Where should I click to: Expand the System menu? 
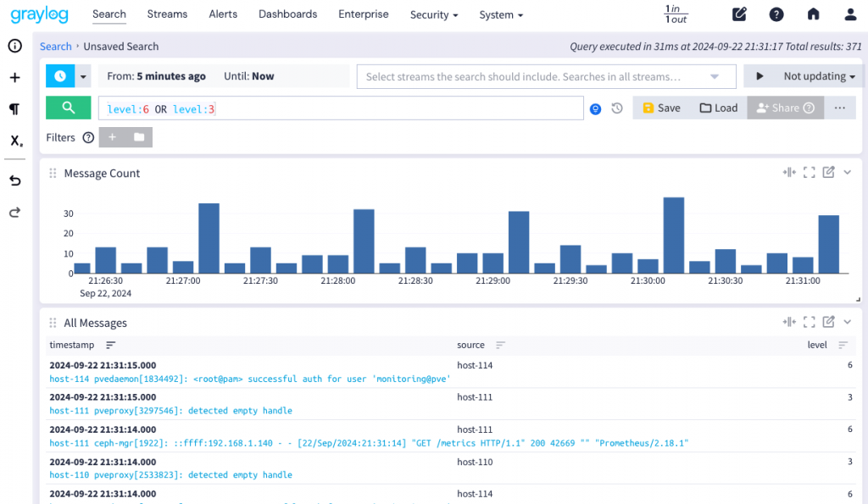pos(501,15)
